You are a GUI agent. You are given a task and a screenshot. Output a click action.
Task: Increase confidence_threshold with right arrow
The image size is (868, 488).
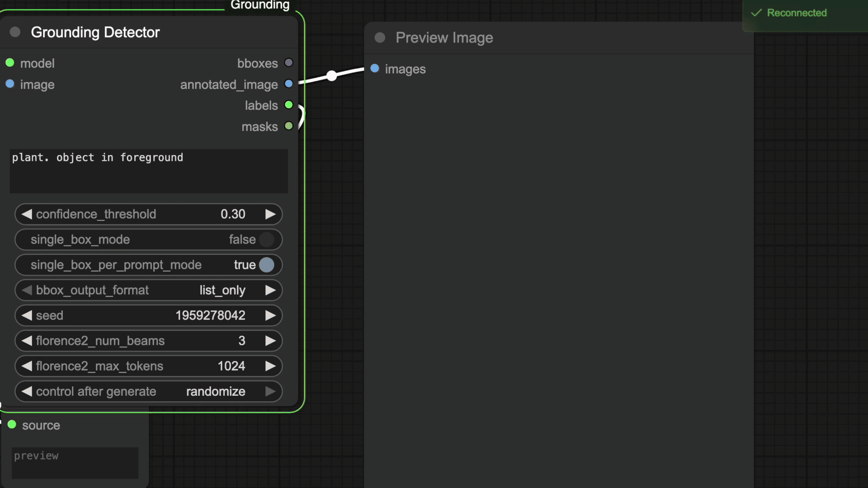point(270,214)
